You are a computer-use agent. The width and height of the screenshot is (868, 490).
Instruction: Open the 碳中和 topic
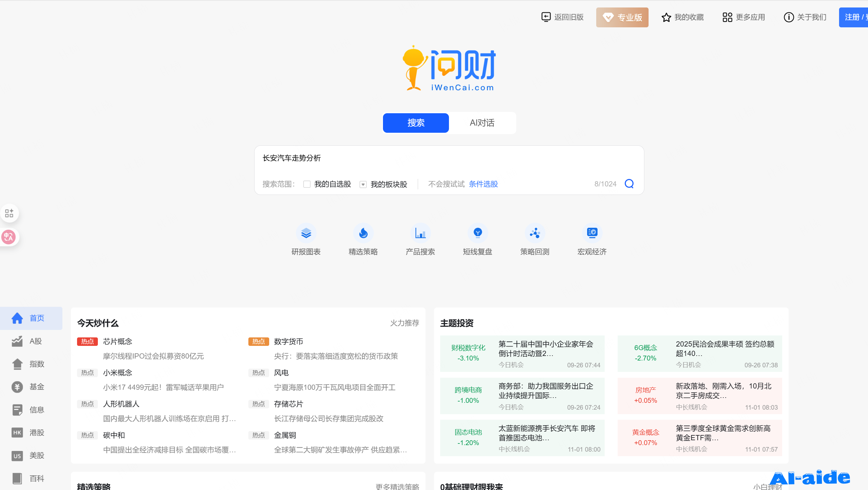(114, 435)
